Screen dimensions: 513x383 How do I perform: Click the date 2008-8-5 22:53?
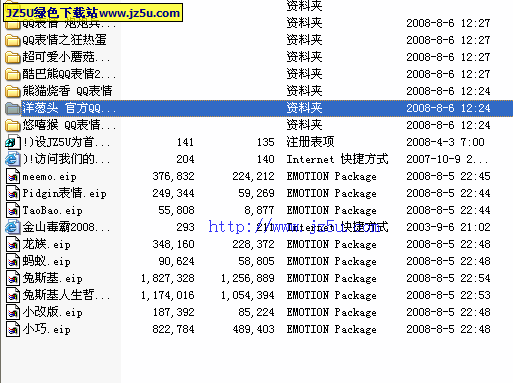click(448, 295)
